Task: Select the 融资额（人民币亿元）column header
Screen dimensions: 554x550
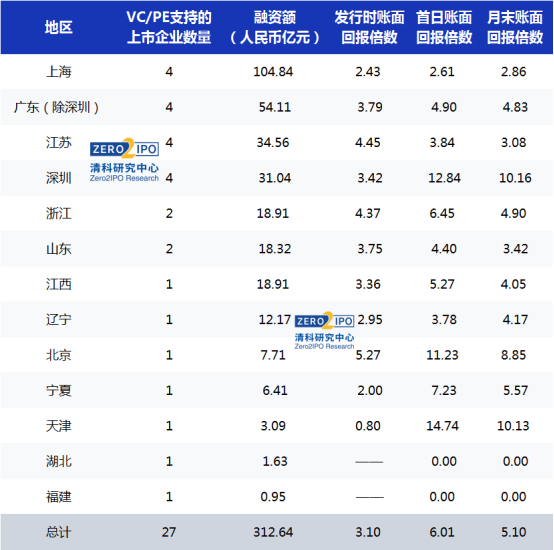Action: tap(275, 27)
